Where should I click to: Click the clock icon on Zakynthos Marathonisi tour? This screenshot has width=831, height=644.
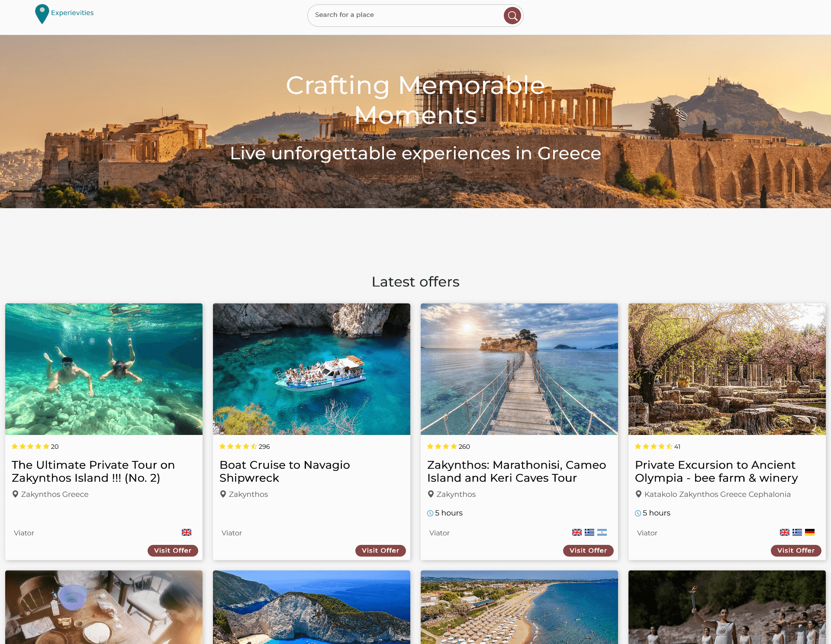430,512
